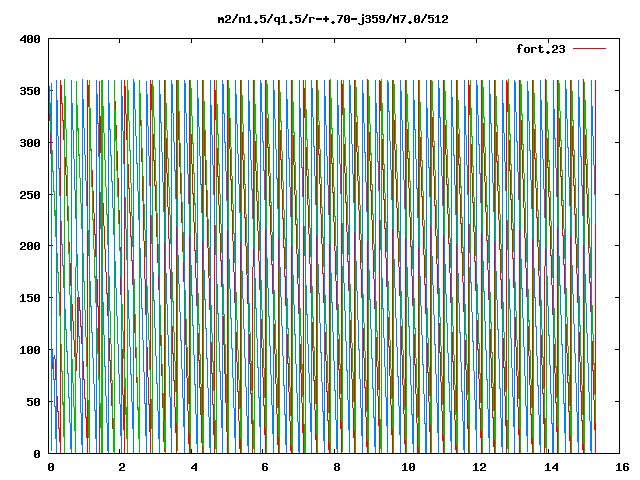The height and width of the screenshot is (480, 640).
Task: Click the x-axis label 4
Action: click(x=193, y=467)
